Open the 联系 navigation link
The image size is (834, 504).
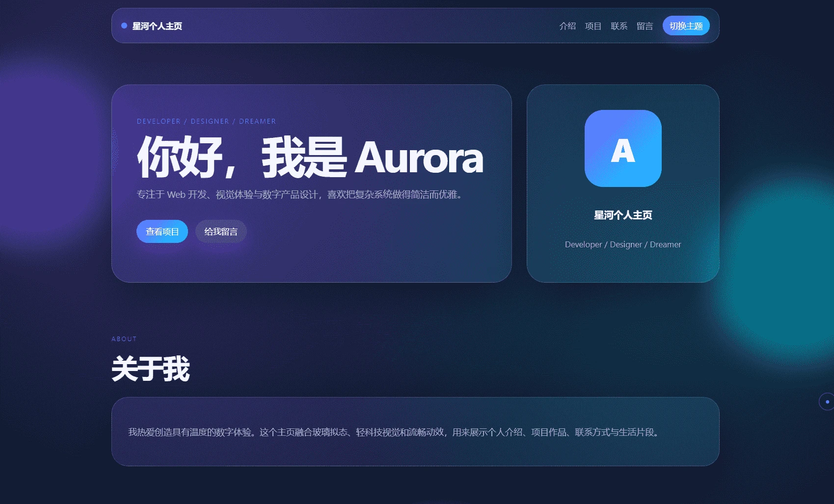[619, 26]
